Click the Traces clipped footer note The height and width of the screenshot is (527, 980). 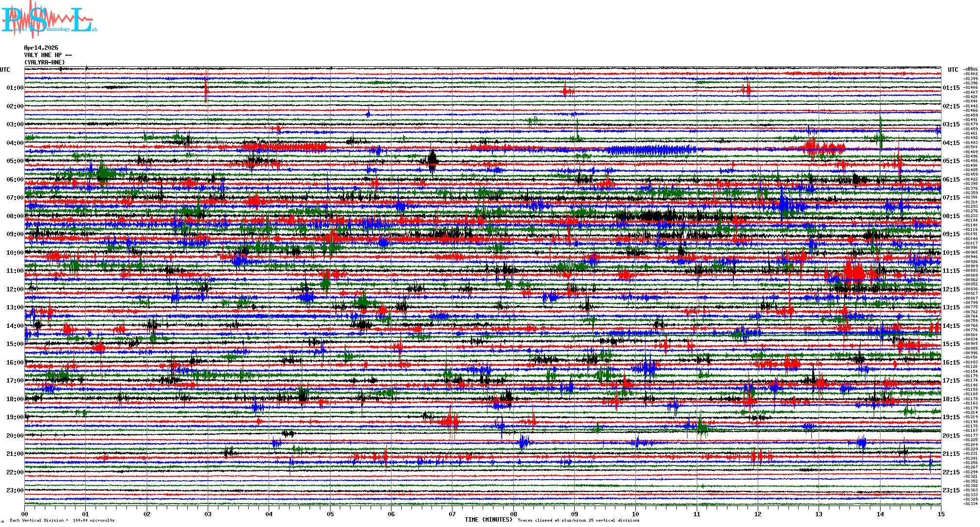(x=578, y=520)
